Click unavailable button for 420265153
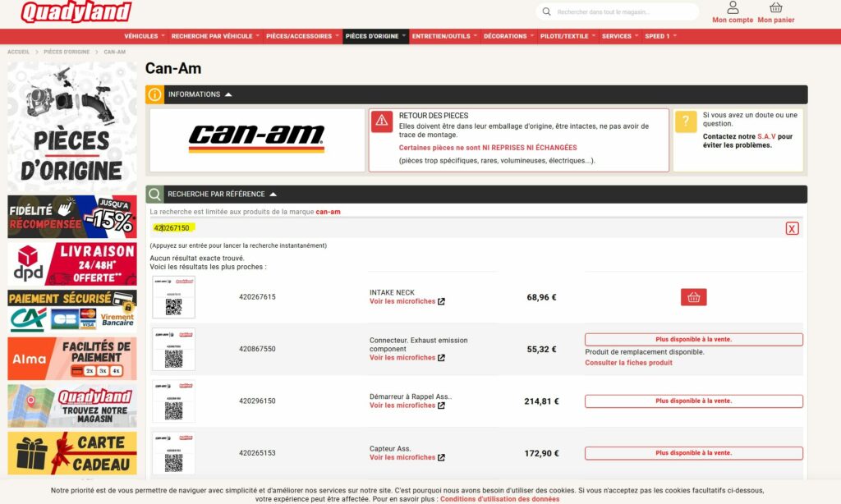Screen dimensions: 841x504 [693, 453]
